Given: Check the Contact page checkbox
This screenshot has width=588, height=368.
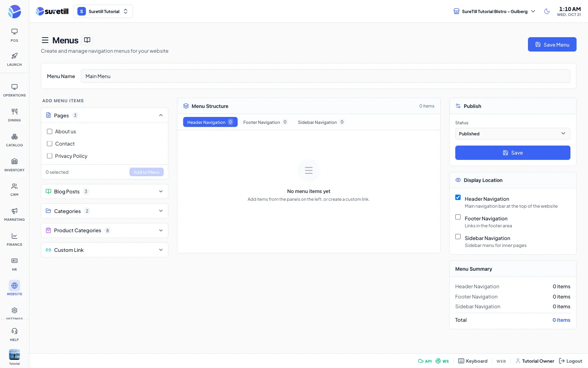Looking at the screenshot, I should pyautogui.click(x=49, y=144).
